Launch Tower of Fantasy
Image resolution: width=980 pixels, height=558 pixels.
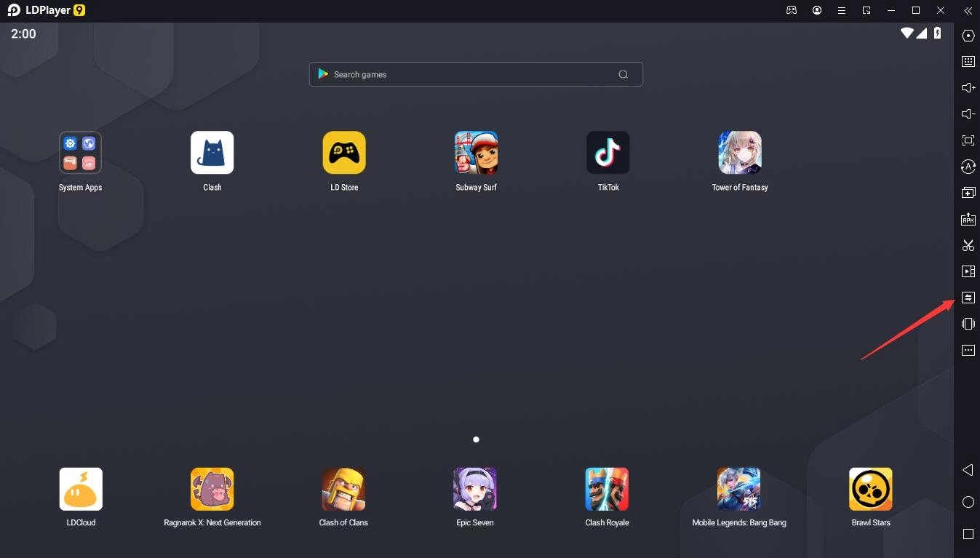coord(740,153)
